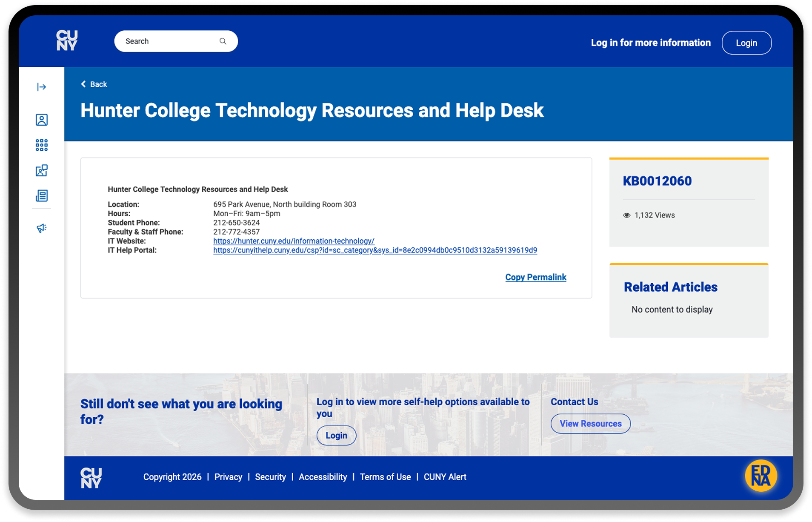The image size is (812, 522).
Task: Focus the Search input field
Action: pos(176,41)
